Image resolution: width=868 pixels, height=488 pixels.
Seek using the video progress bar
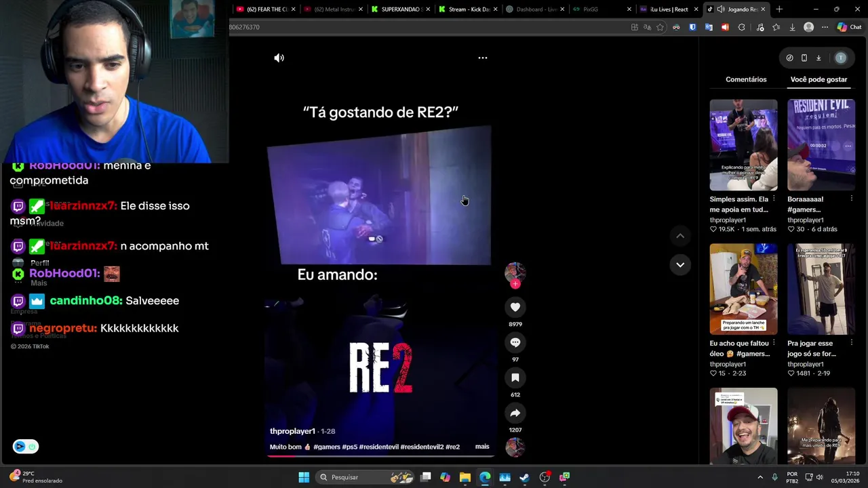[381, 455]
